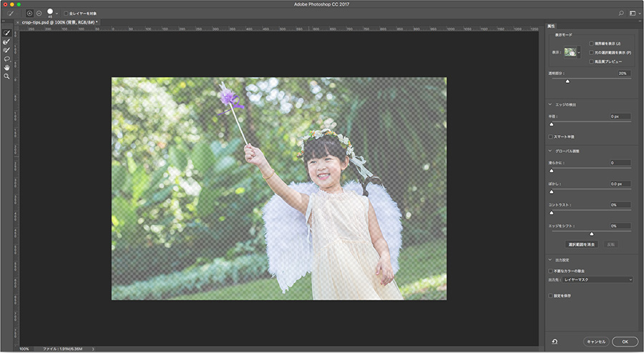Collapse the 出力設定 section

[550, 260]
